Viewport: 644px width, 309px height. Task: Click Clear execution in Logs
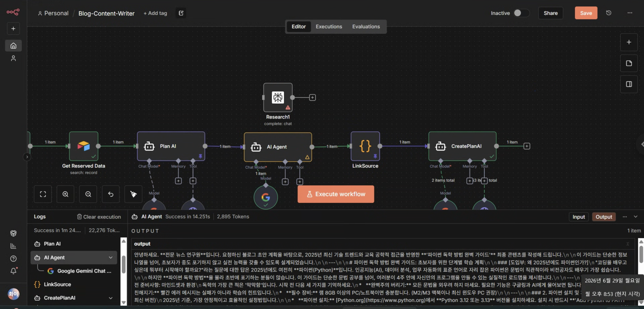pos(99,217)
